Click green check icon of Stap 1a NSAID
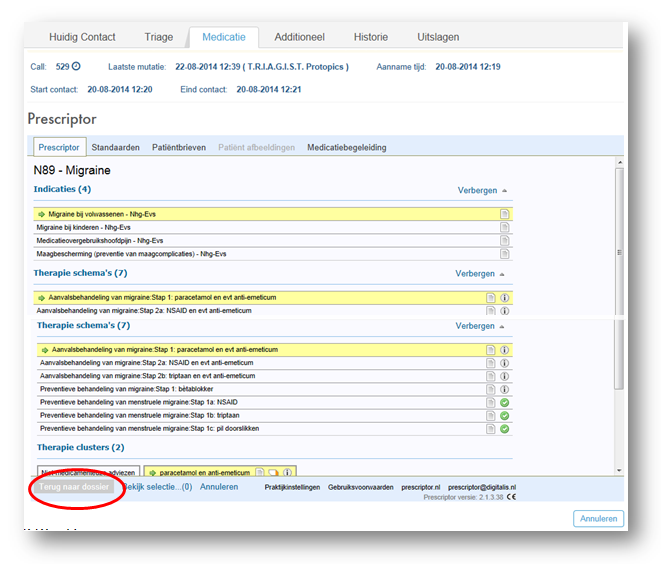This screenshot has height=564, width=661. 504,403
